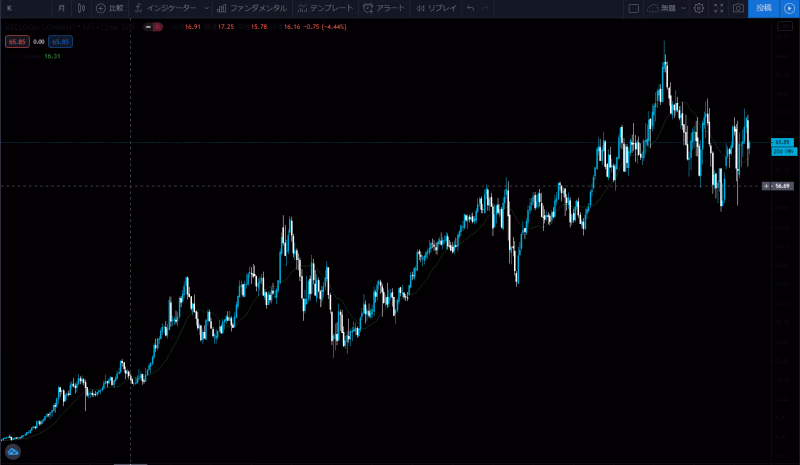Screen dimensions: 800x465
Task: Click the play button next to 投稿
Action: pos(789,8)
